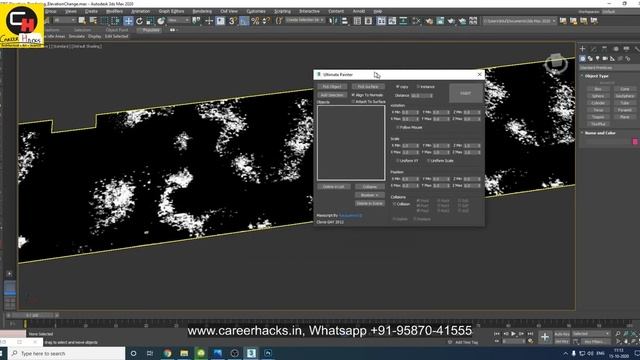
Task: Click the Align tool icon
Action: pos(344,21)
